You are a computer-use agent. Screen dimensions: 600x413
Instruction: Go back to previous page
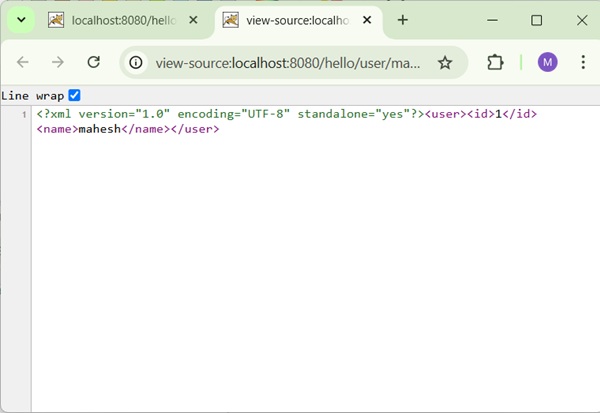23,62
